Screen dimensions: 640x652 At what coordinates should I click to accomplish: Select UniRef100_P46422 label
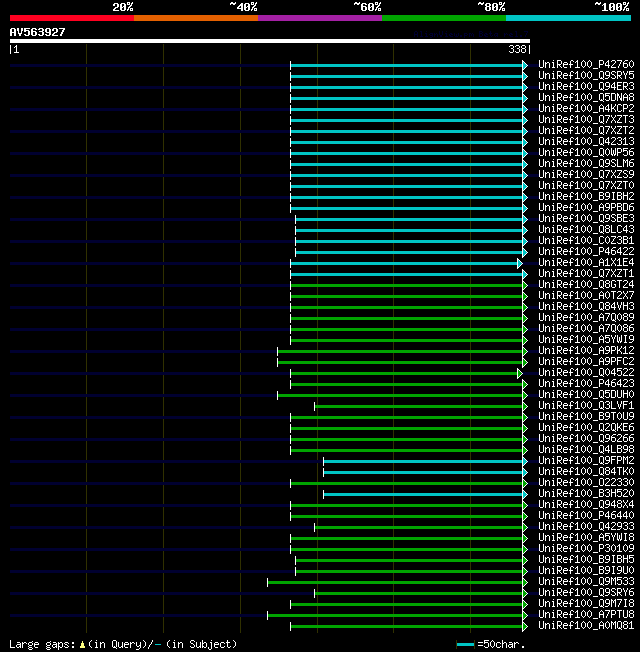coord(586,252)
